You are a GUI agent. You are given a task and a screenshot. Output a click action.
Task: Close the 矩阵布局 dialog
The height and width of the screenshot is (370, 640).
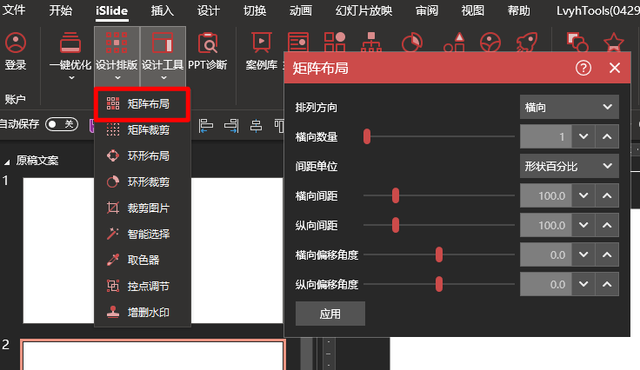pyautogui.click(x=615, y=68)
